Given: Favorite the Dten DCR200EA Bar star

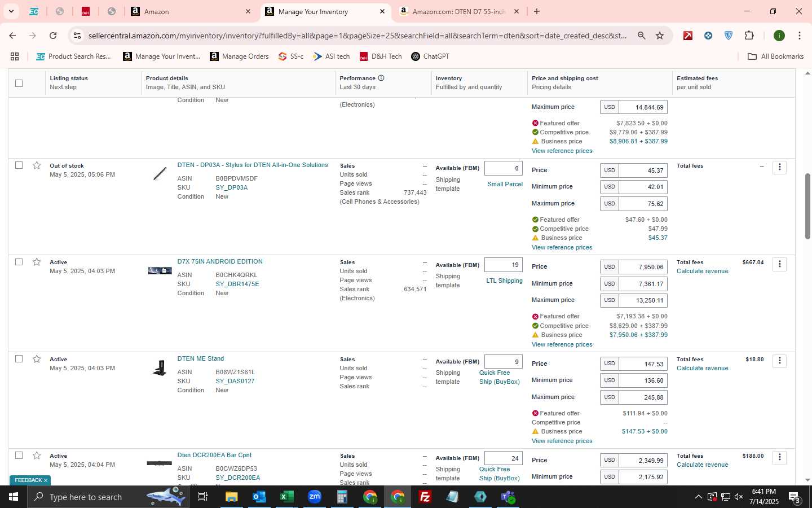Looking at the screenshot, I should (37, 456).
